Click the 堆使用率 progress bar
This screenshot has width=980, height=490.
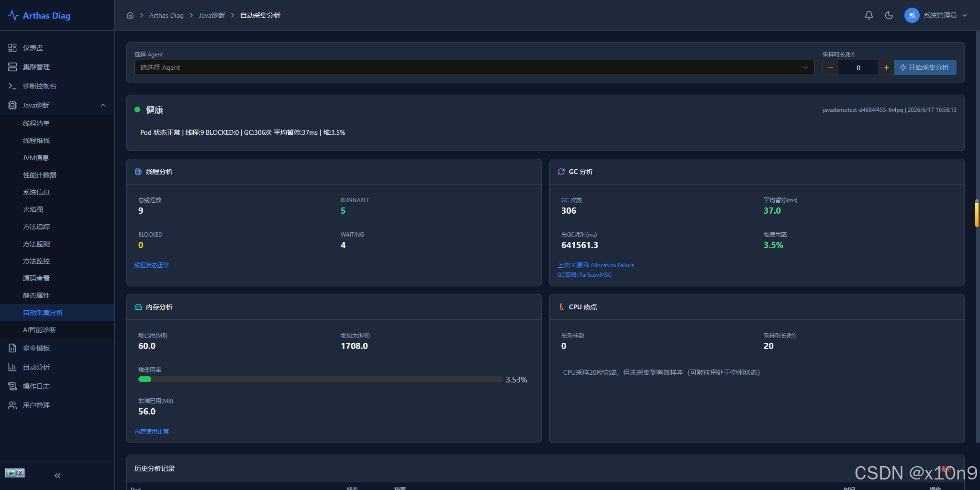pos(320,379)
